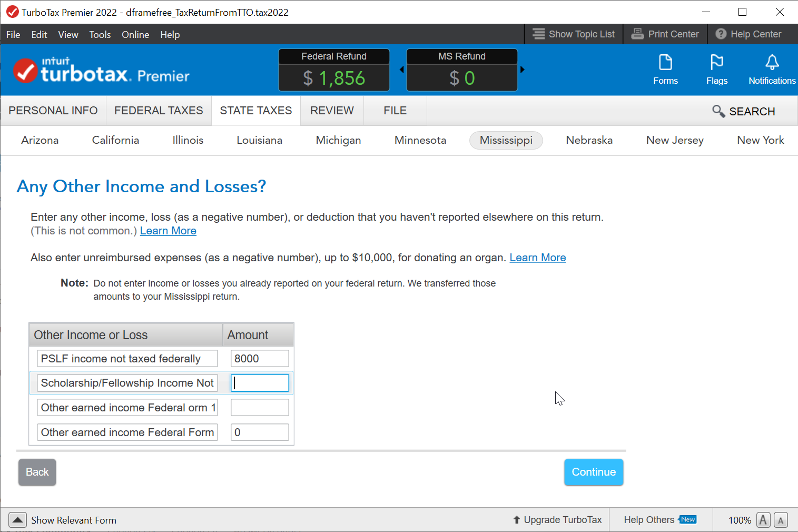Go to the Federal Taxes tab
This screenshot has height=532, width=798.
[159, 111]
